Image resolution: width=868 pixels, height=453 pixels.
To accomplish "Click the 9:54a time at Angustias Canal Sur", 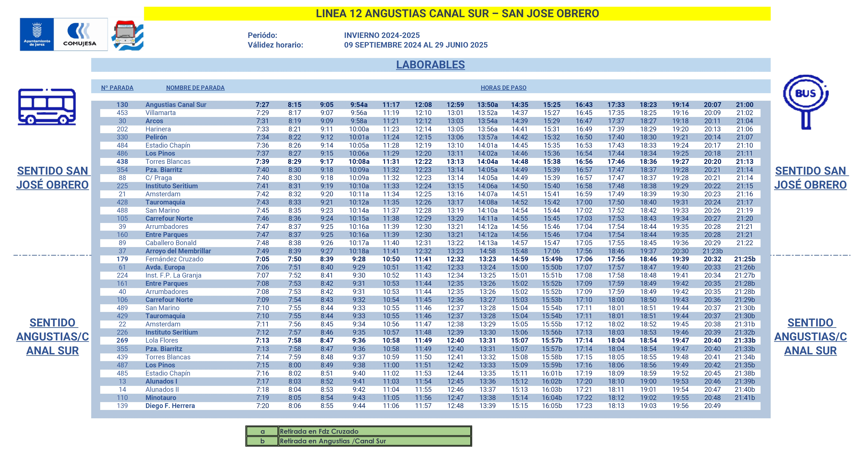I will point(359,105).
